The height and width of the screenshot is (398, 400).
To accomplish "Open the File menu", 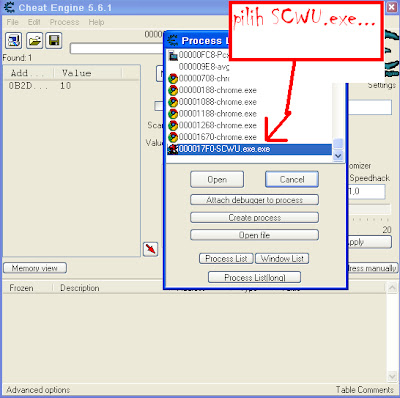I will coord(13,22).
